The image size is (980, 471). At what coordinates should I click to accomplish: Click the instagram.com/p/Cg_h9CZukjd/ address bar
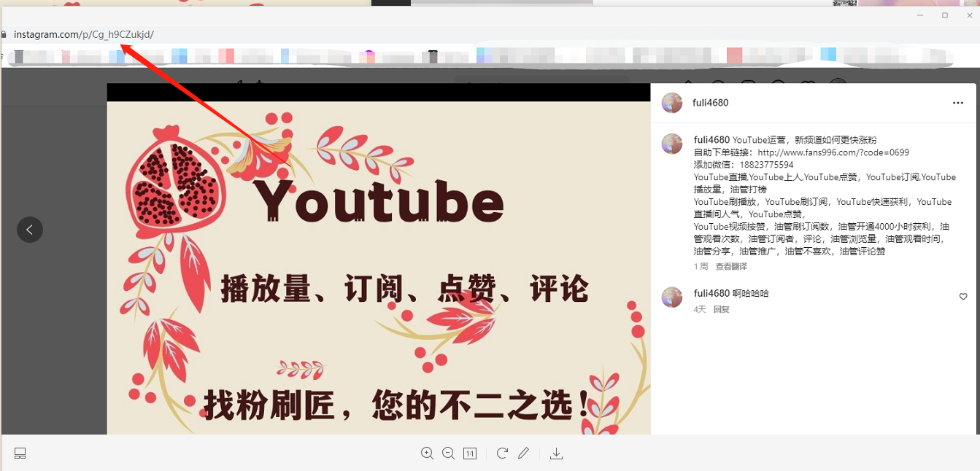point(84,34)
